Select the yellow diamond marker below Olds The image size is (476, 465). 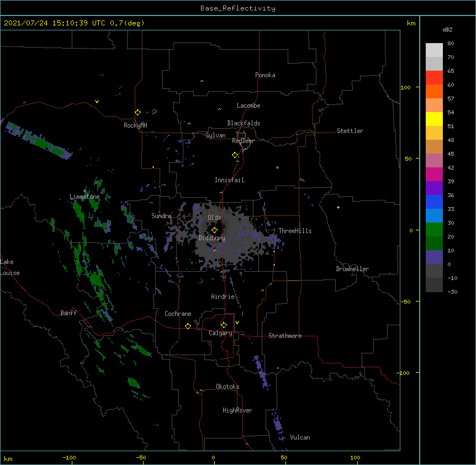(214, 230)
